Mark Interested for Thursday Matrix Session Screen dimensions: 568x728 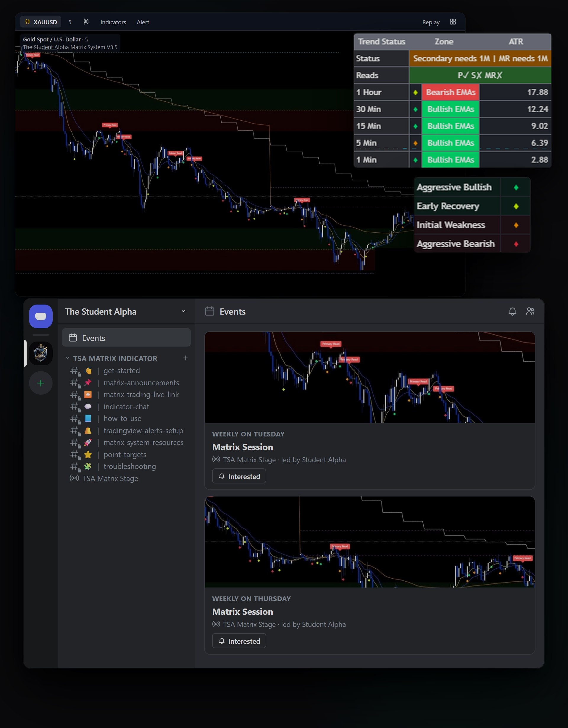click(239, 641)
